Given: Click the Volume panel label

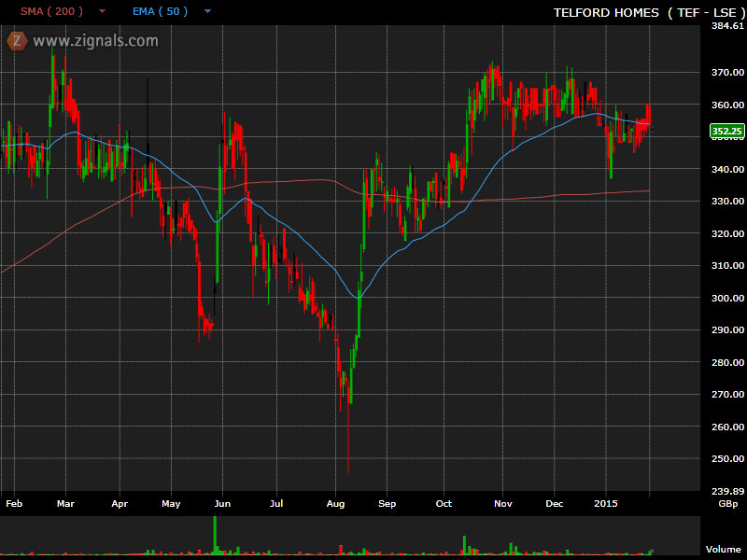Looking at the screenshot, I should coord(723,550).
